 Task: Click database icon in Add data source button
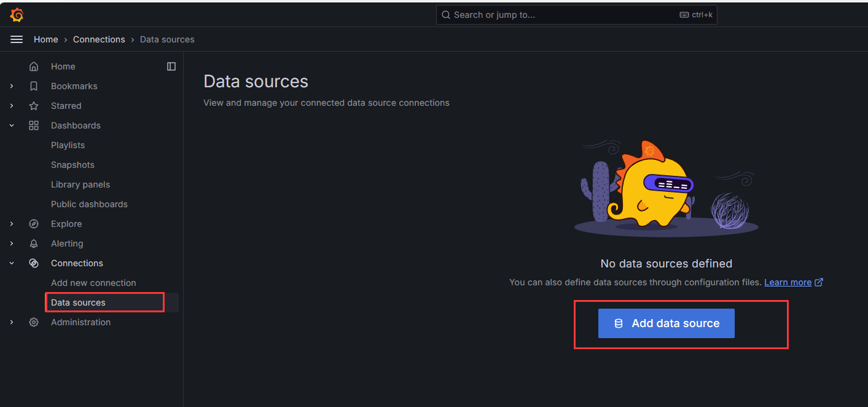pyautogui.click(x=619, y=323)
